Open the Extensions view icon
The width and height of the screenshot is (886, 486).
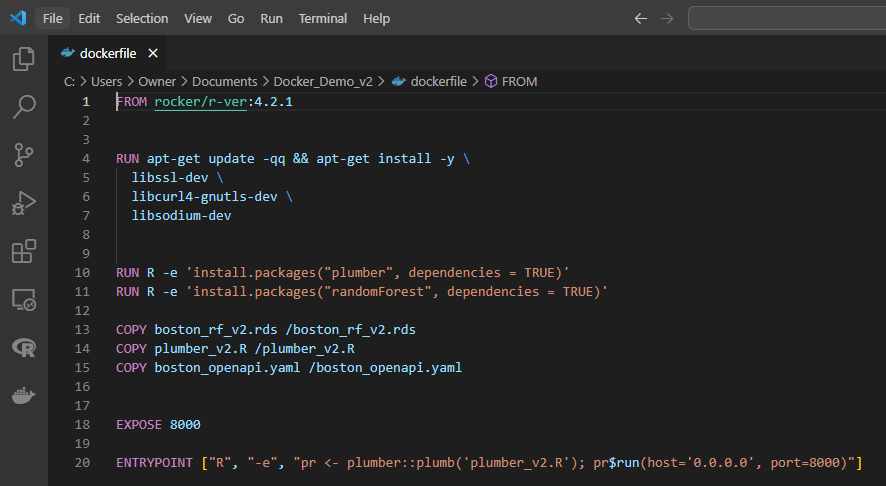coord(23,251)
